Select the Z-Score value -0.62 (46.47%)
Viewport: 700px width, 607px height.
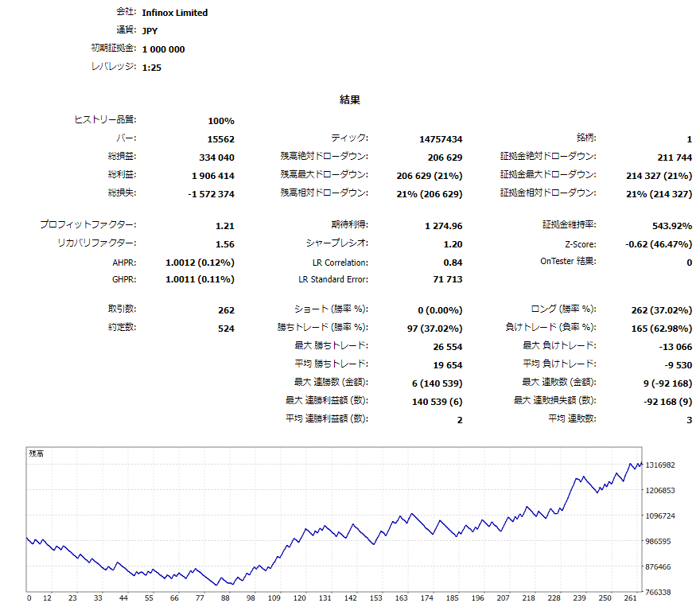pyautogui.click(x=659, y=244)
